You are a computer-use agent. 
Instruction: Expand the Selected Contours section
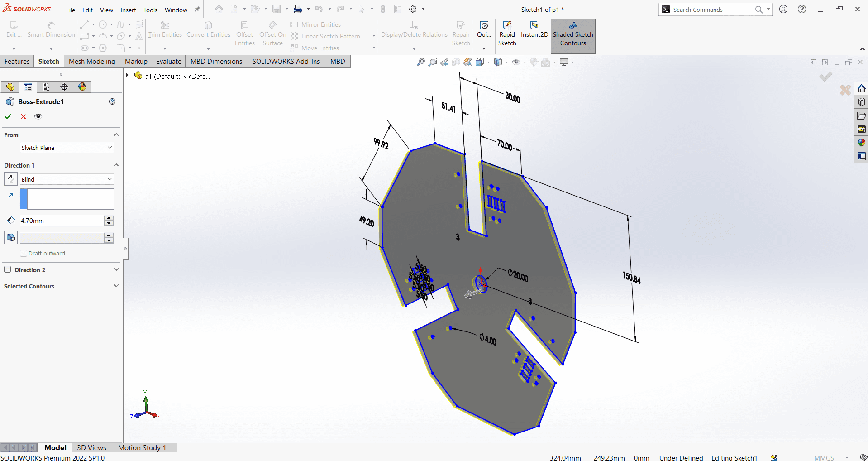(116, 286)
